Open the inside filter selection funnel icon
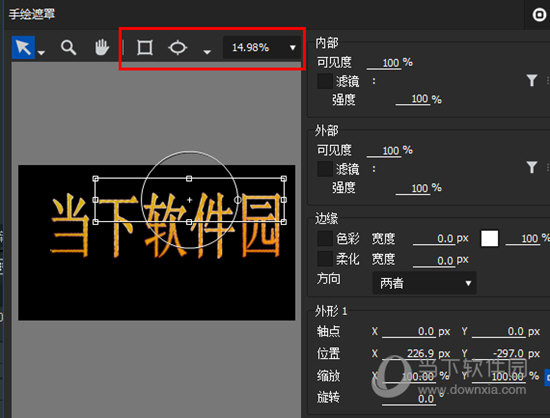The width and height of the screenshot is (550, 418). click(x=532, y=81)
